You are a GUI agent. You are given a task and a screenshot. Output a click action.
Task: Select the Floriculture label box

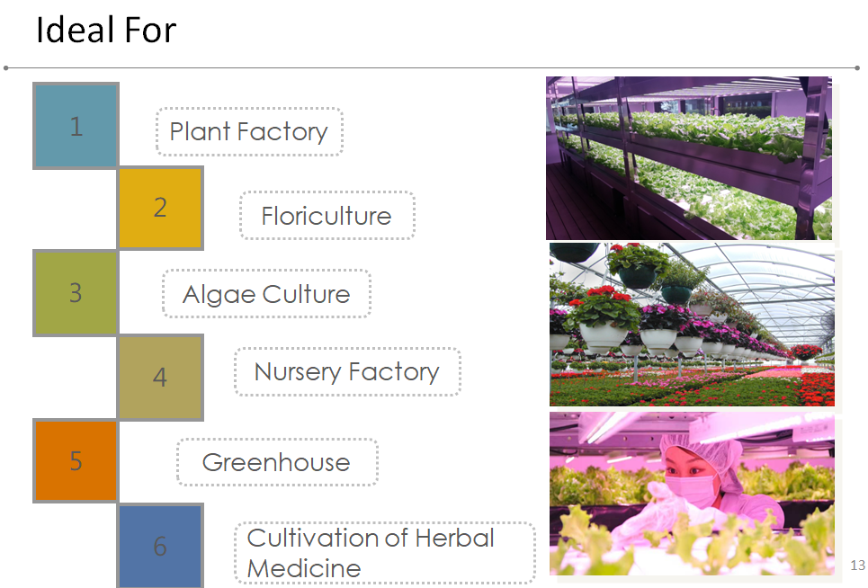pos(327,215)
